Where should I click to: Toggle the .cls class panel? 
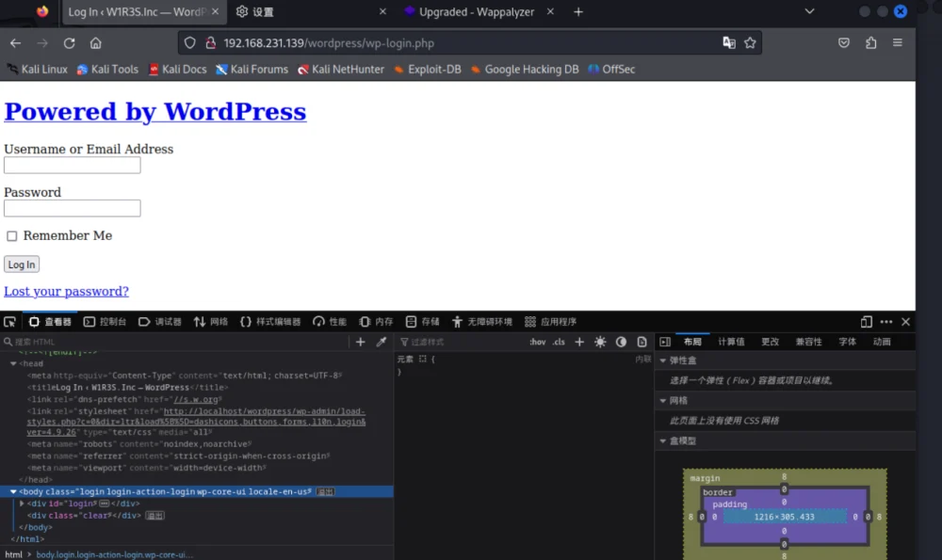[x=559, y=342]
